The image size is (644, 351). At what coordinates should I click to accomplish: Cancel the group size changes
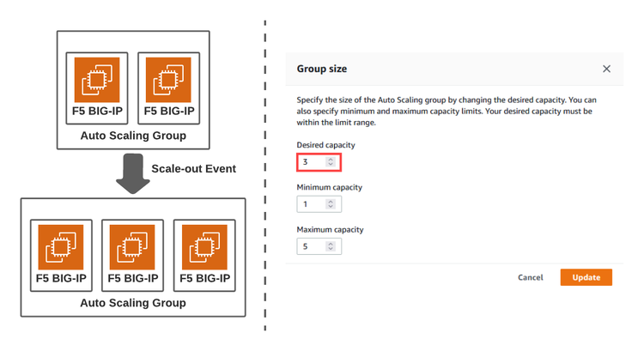tap(531, 277)
